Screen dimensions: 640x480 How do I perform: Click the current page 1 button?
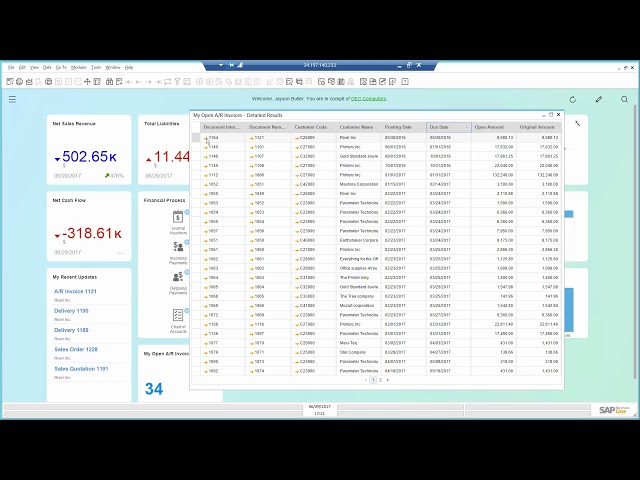click(373, 380)
